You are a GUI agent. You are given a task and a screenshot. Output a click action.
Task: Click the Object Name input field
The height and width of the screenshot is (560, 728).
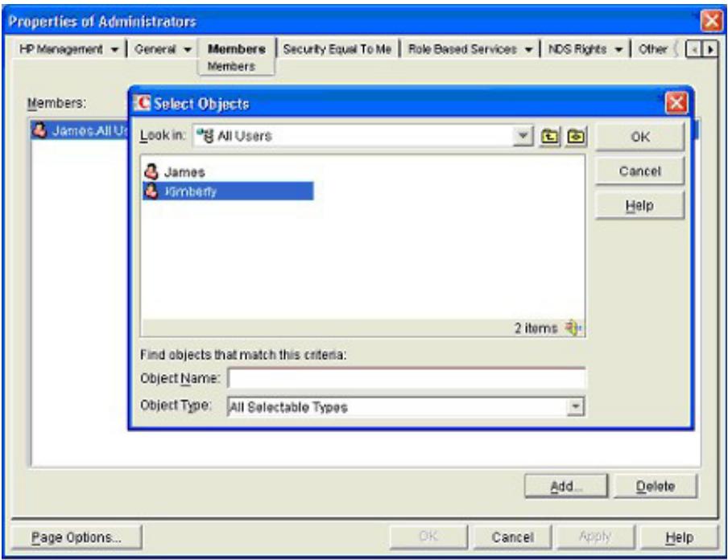point(406,378)
